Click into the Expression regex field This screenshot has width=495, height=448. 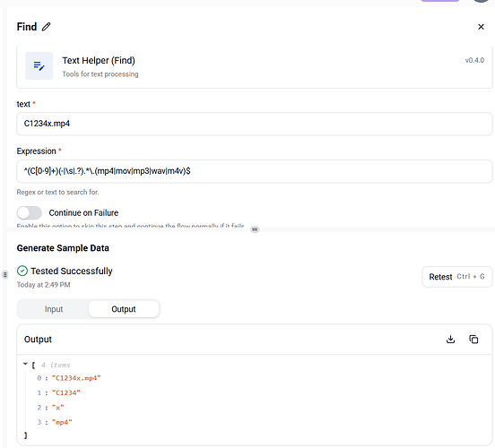(255, 171)
